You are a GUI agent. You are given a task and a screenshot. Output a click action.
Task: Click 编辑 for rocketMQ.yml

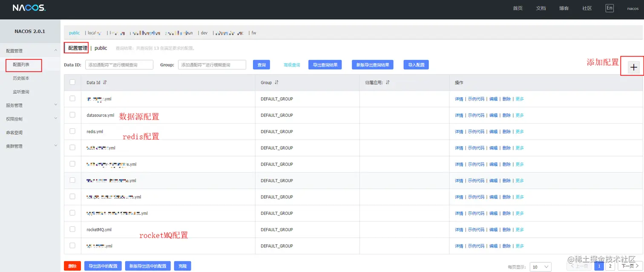pyautogui.click(x=493, y=229)
